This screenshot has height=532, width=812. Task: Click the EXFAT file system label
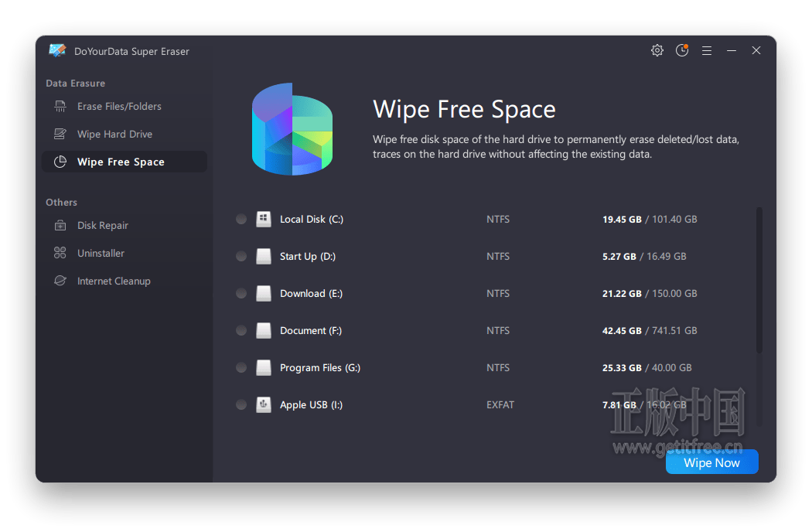500,404
